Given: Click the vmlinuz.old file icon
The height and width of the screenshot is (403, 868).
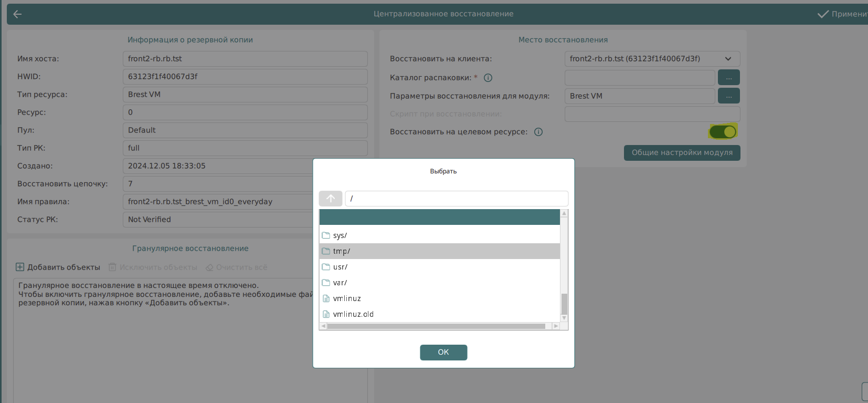Looking at the screenshot, I should tap(326, 314).
